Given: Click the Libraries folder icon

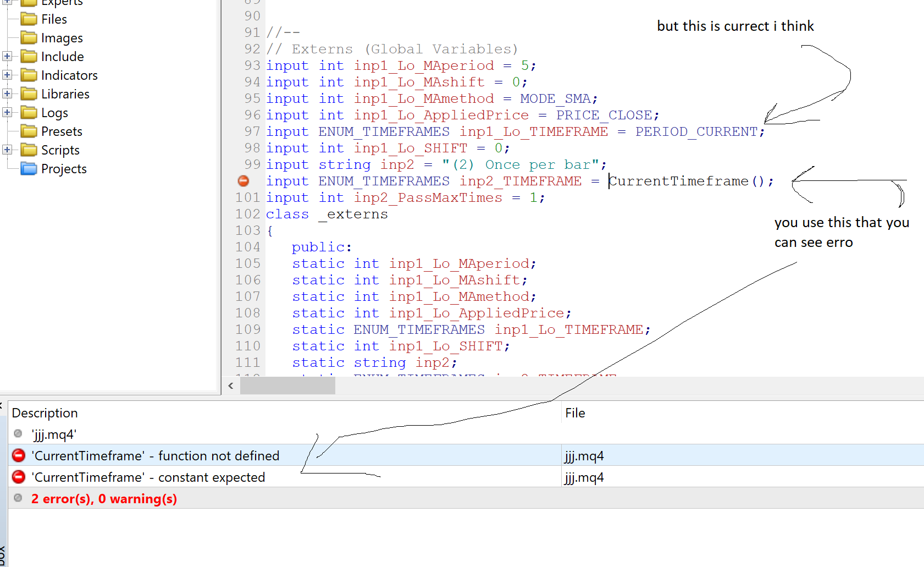Looking at the screenshot, I should [x=29, y=94].
